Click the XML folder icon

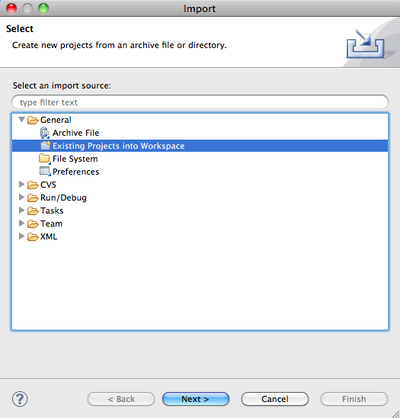(33, 237)
